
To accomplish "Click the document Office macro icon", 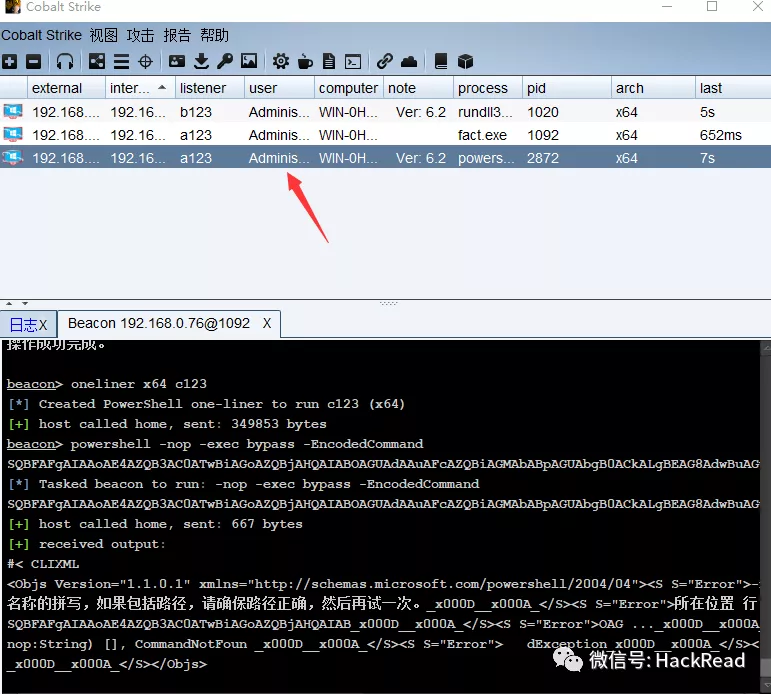I will coord(329,61).
